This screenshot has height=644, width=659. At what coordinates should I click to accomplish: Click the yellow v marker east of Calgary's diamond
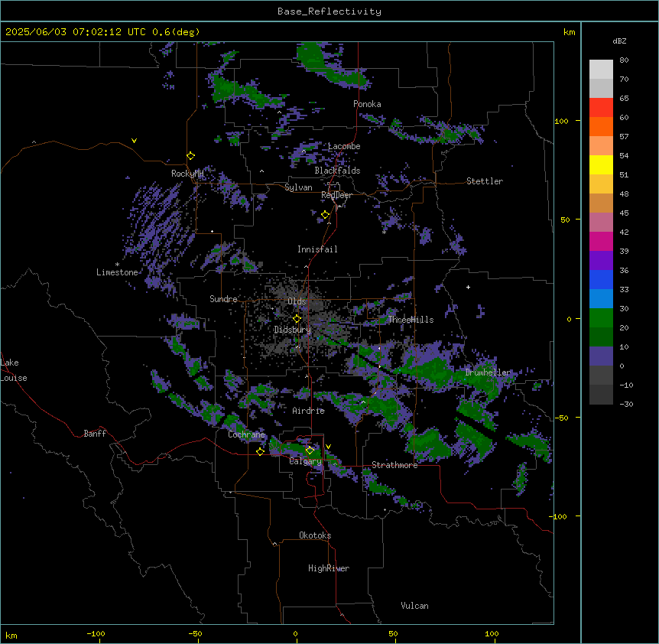[x=328, y=447]
